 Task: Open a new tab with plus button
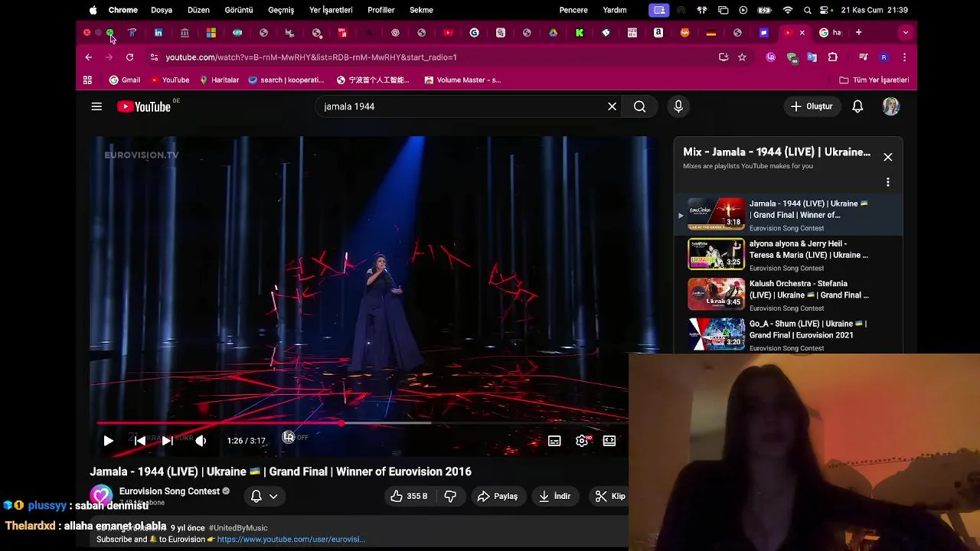pos(858,33)
